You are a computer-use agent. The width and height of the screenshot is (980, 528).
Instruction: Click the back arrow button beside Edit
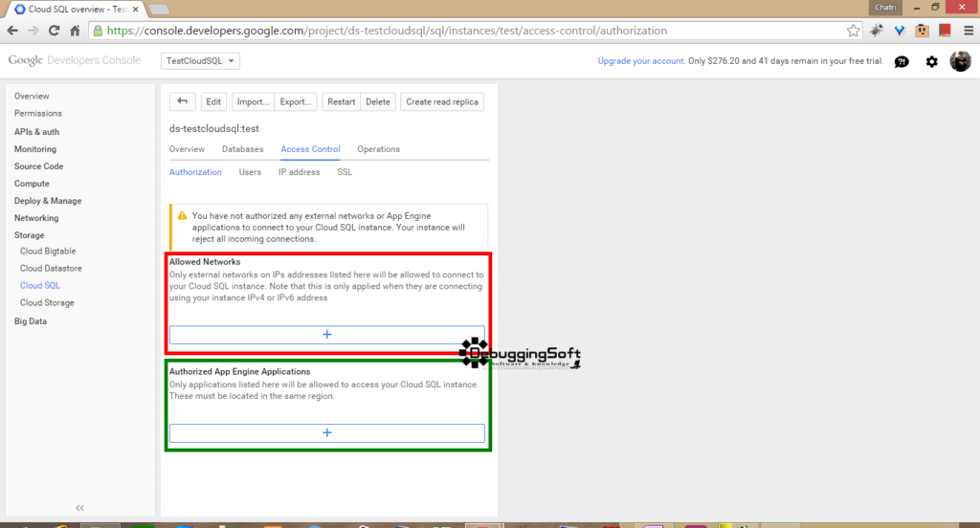(x=183, y=101)
